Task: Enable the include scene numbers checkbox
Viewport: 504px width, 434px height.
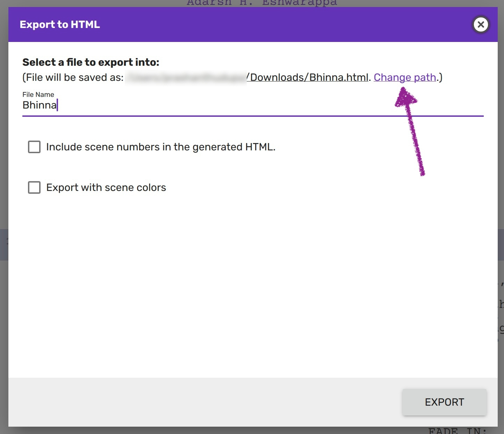Action: (x=34, y=147)
